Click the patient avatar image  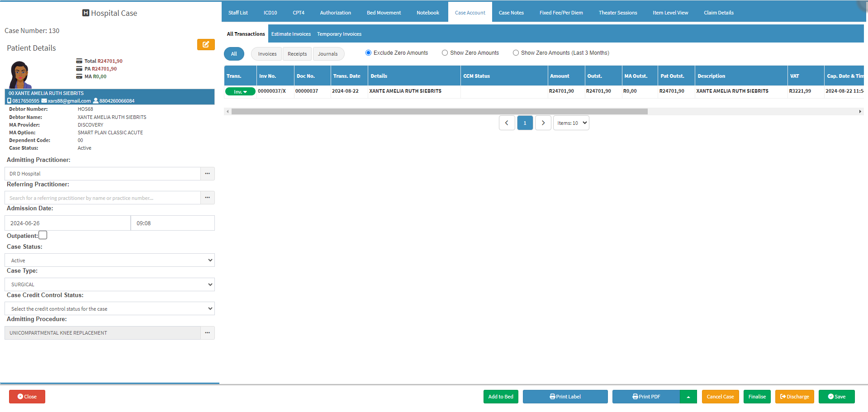point(20,75)
